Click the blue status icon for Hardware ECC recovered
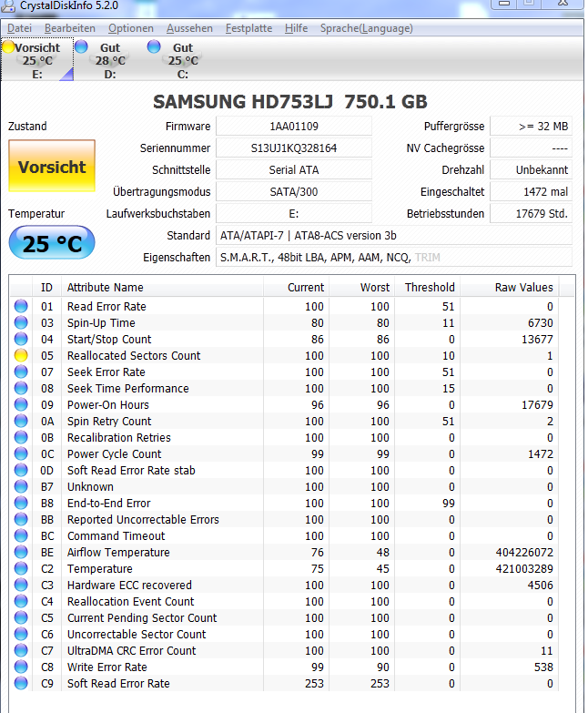Viewport: 588px width, 713px height. (x=21, y=585)
